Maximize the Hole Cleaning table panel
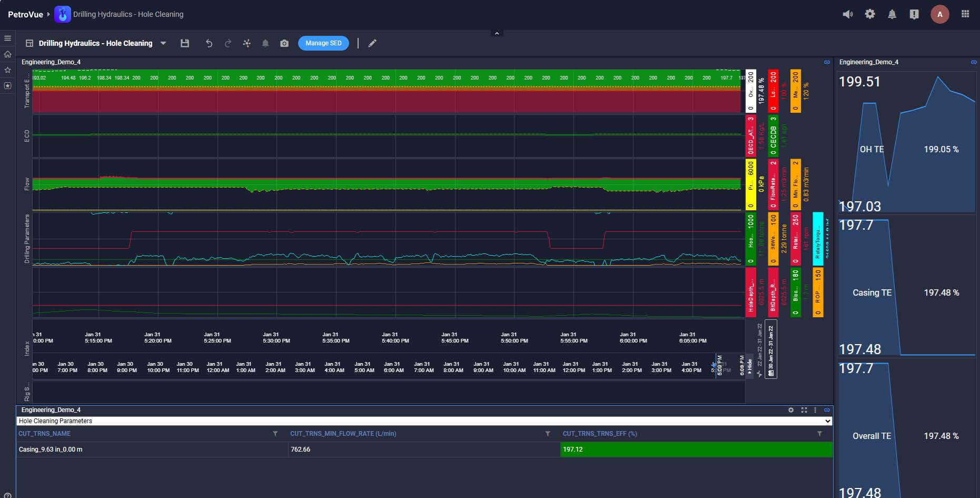Viewport: 980px width, 498px height. pyautogui.click(x=804, y=410)
